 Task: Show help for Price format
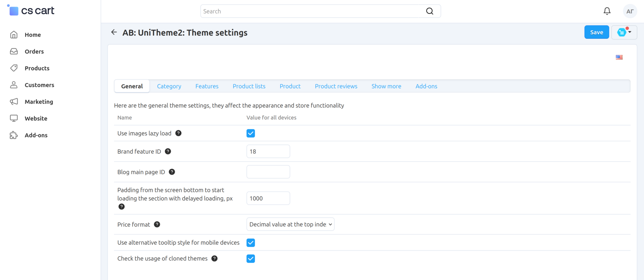157,224
